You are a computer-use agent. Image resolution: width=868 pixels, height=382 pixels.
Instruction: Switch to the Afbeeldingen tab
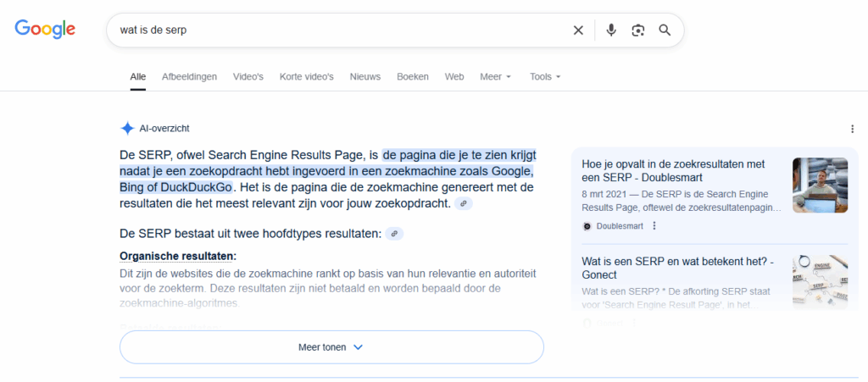click(189, 77)
